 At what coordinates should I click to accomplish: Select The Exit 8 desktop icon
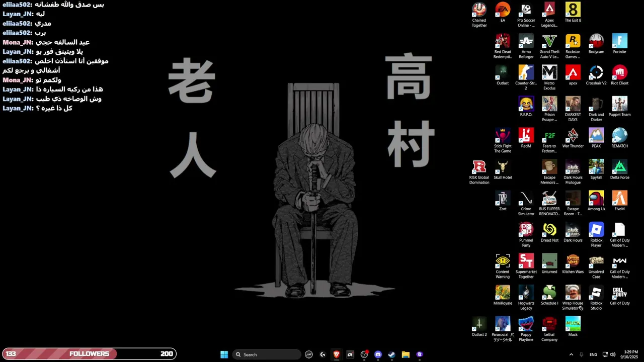click(x=573, y=13)
